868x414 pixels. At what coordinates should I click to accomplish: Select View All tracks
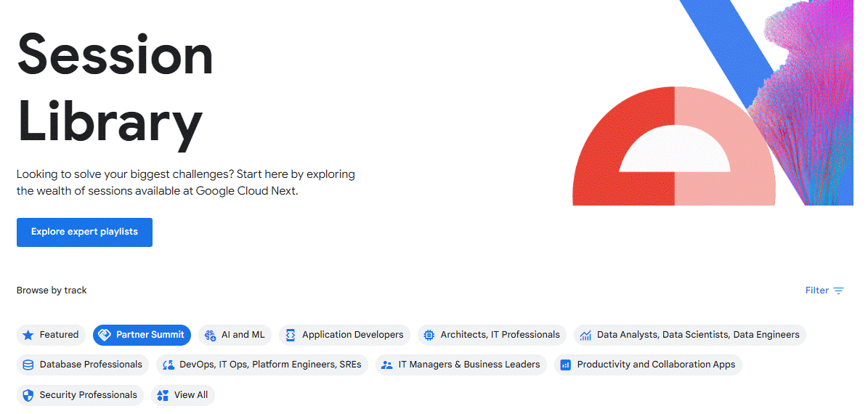click(x=183, y=395)
